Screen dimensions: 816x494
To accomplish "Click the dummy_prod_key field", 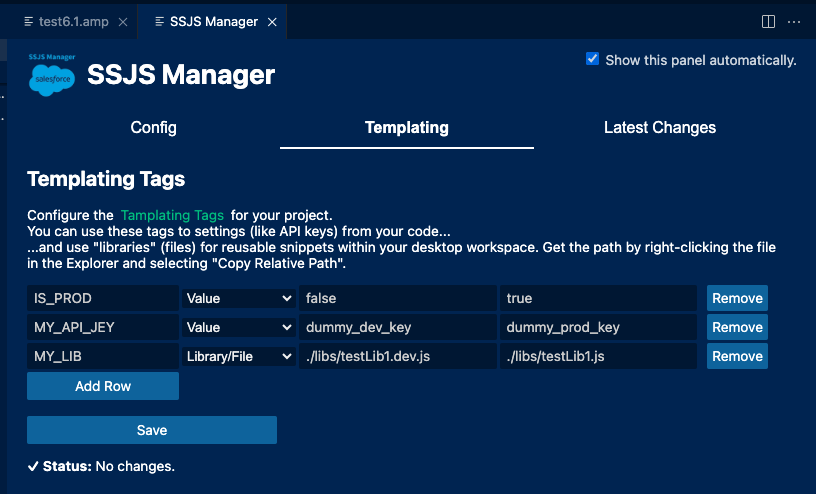I will point(598,327).
